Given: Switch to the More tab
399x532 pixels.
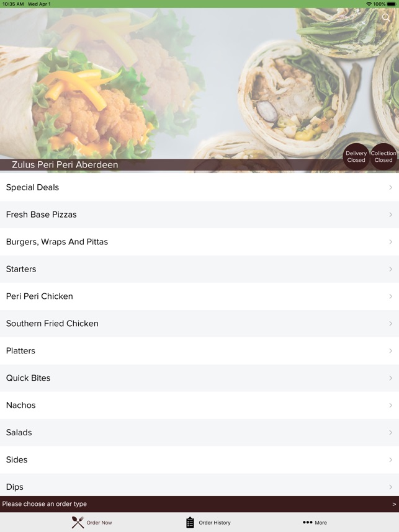Looking at the screenshot, I should 315,523.
